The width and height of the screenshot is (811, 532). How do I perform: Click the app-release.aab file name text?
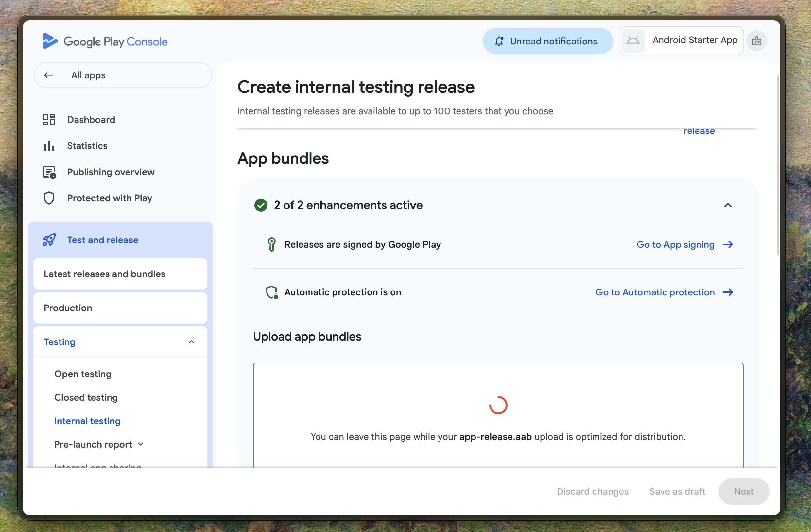click(x=495, y=436)
